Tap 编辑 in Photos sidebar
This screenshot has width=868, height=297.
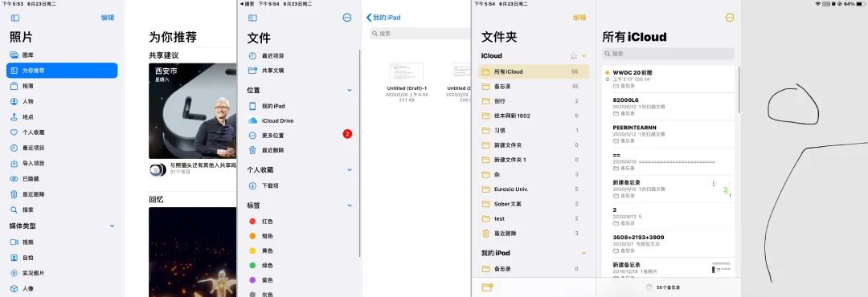pos(108,18)
